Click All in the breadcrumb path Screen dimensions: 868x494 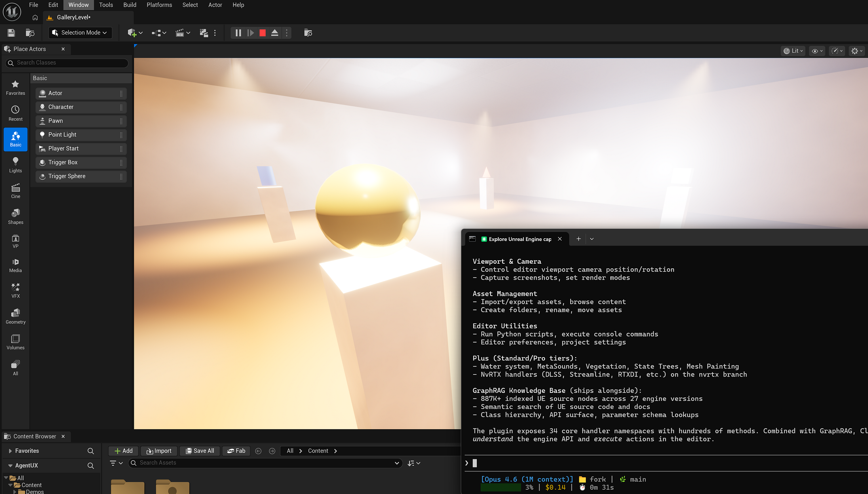(290, 451)
